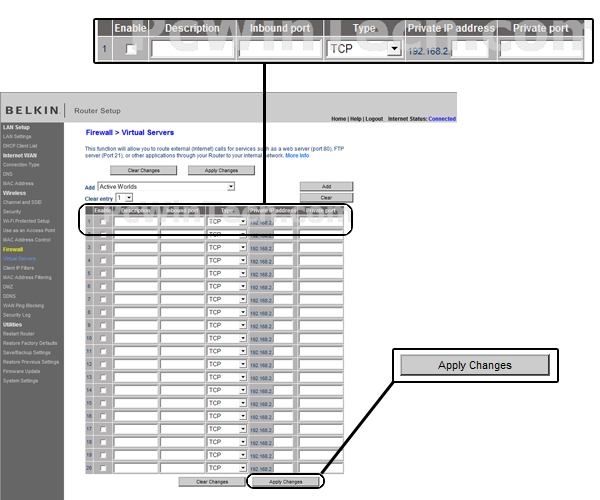
Task: Open LAN Settings in the sidebar
Action: (x=17, y=137)
